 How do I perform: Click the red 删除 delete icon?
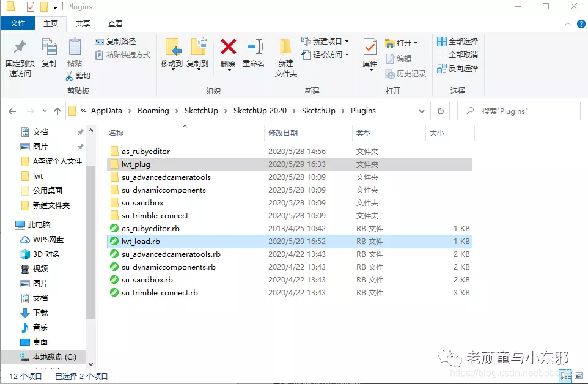click(228, 47)
